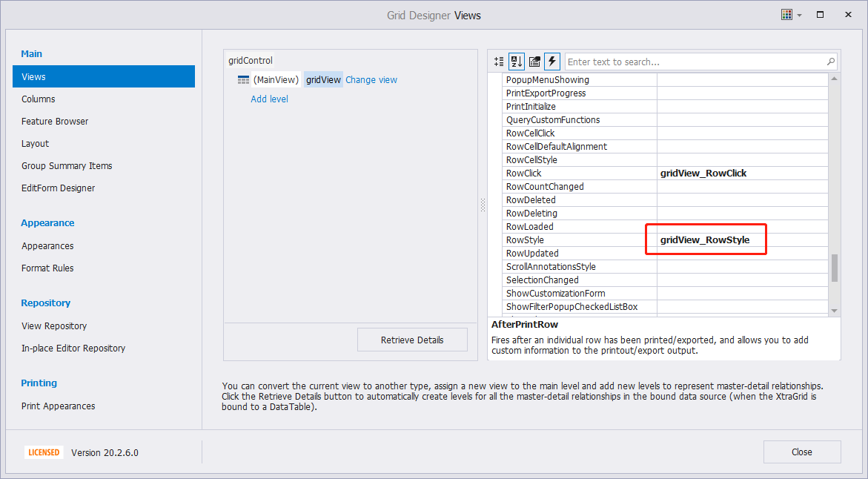Click the panel splitter grip handle
Screen dimensions: 868x479
pos(483,205)
